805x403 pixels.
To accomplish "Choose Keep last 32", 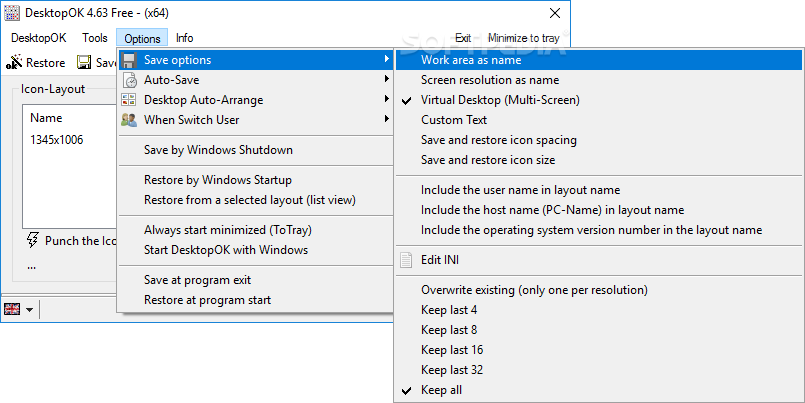I will point(599,370).
